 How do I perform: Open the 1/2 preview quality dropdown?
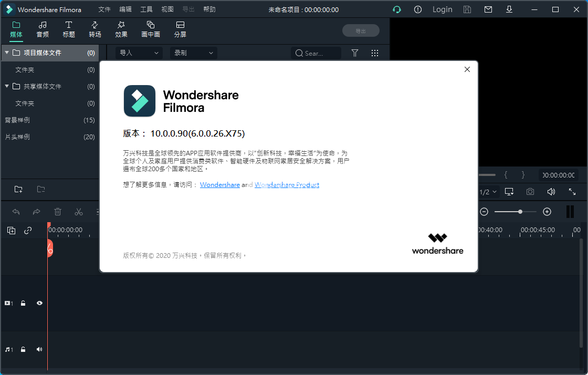(x=488, y=192)
